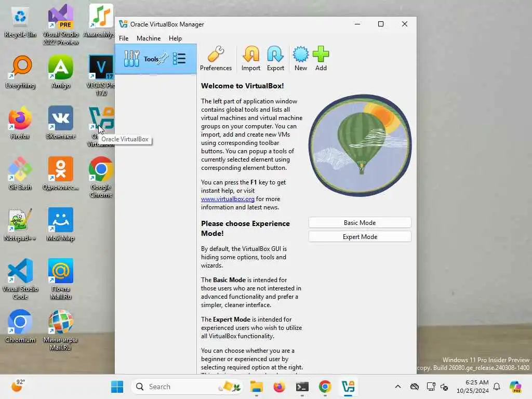The width and height of the screenshot is (532, 399).
Task: Click the Export appliance icon
Action: [275, 58]
